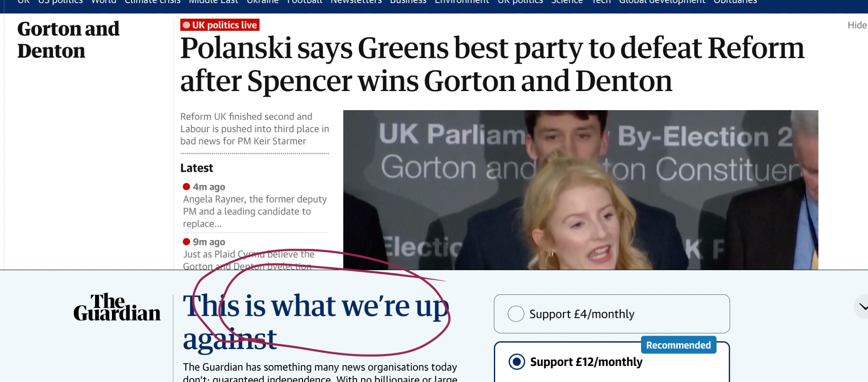Click Hide at the top right
The image size is (868, 382).
click(x=857, y=25)
